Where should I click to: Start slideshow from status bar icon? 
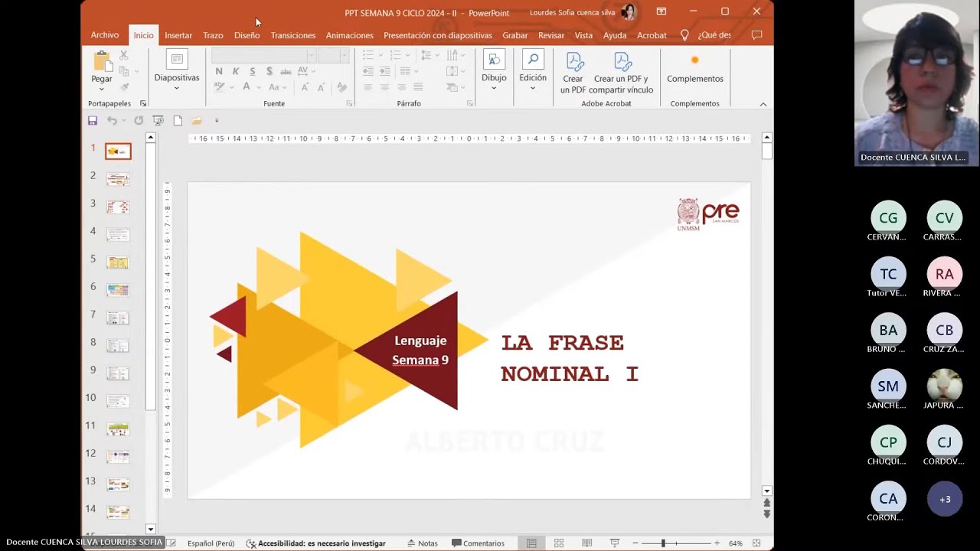pyautogui.click(x=614, y=543)
